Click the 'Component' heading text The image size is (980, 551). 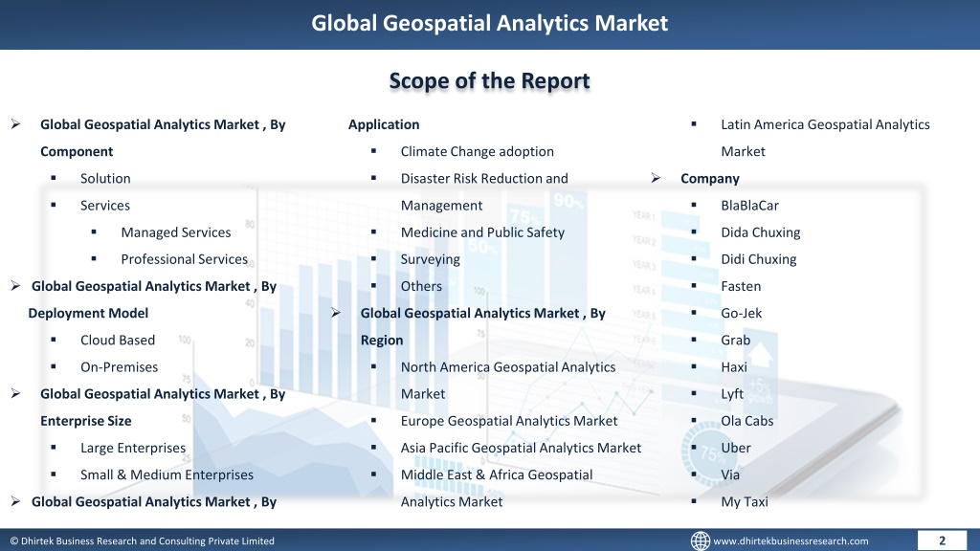coord(77,152)
